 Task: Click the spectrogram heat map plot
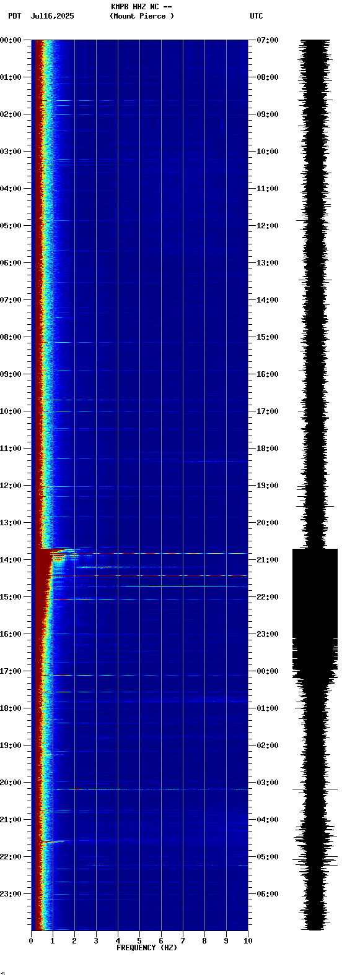[x=139, y=485]
